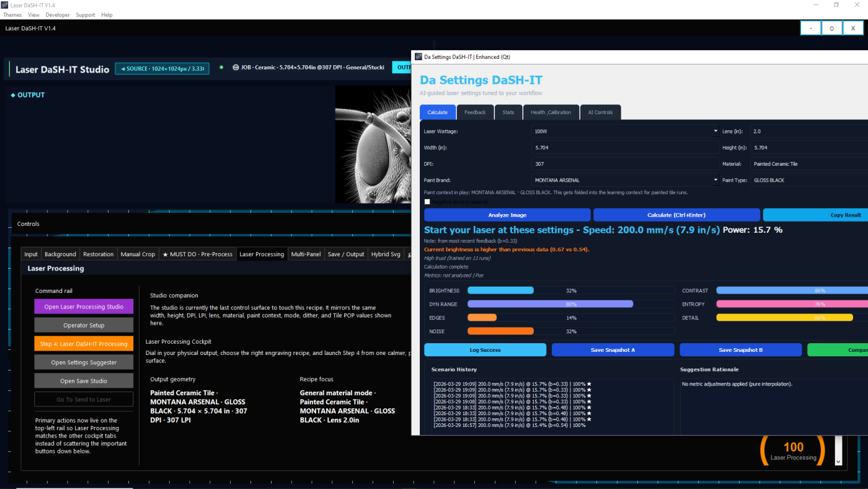
Task: Click the BRIGHTNESS metric bar
Action: coord(570,290)
